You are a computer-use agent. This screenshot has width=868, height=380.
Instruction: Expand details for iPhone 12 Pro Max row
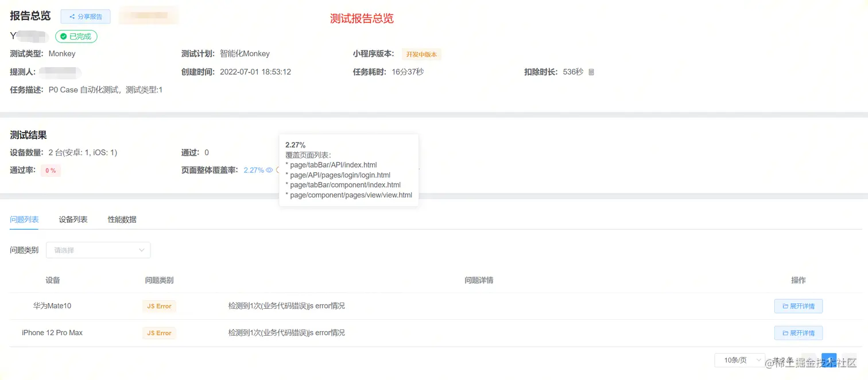click(x=798, y=333)
